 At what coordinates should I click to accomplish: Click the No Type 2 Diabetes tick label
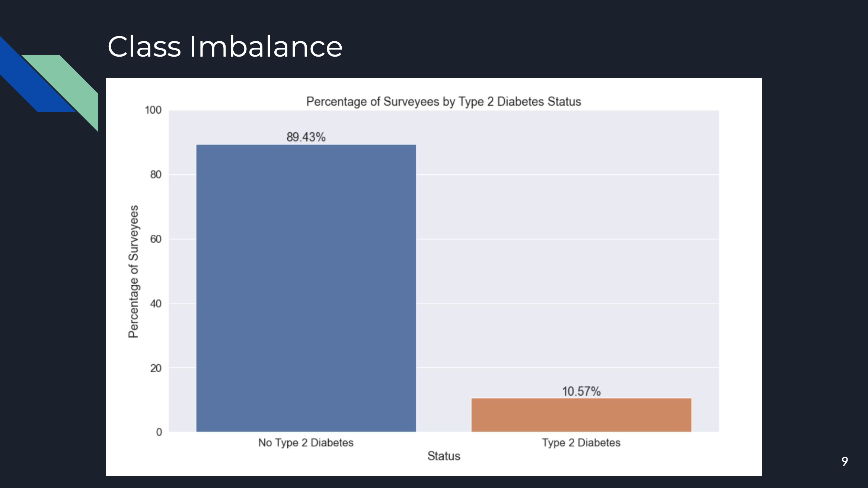306,443
